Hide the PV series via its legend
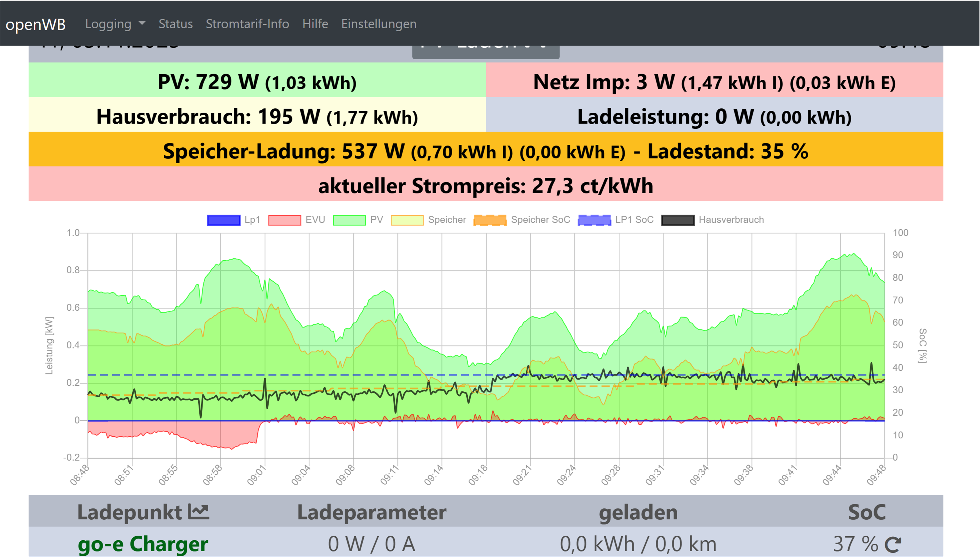Screen dimensions: 980x557 pos(349,220)
